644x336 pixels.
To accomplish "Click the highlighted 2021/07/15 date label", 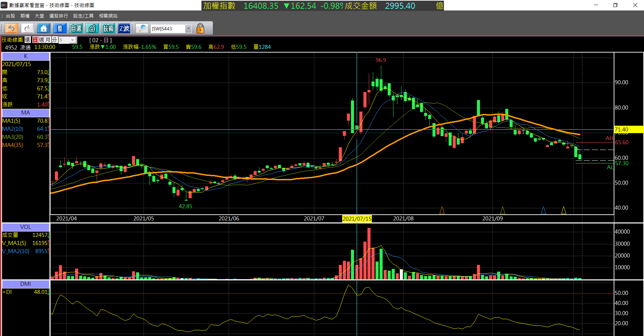I will tap(357, 219).
